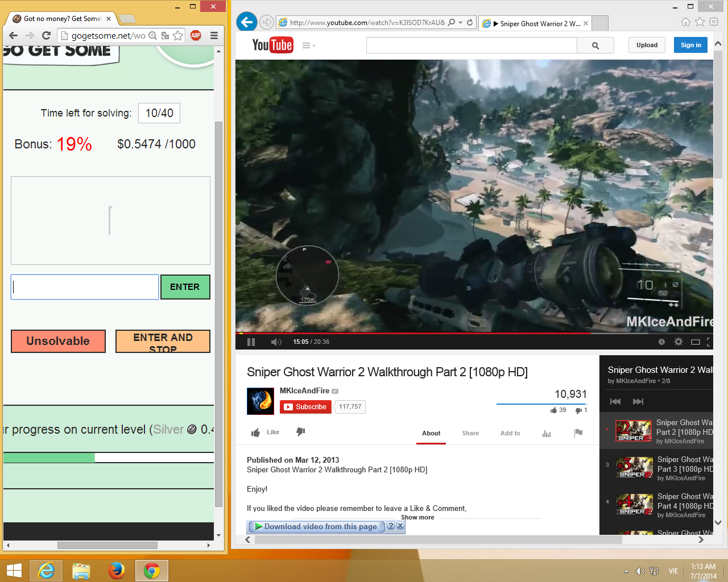Open the VIE input language selector

pyautogui.click(x=673, y=571)
